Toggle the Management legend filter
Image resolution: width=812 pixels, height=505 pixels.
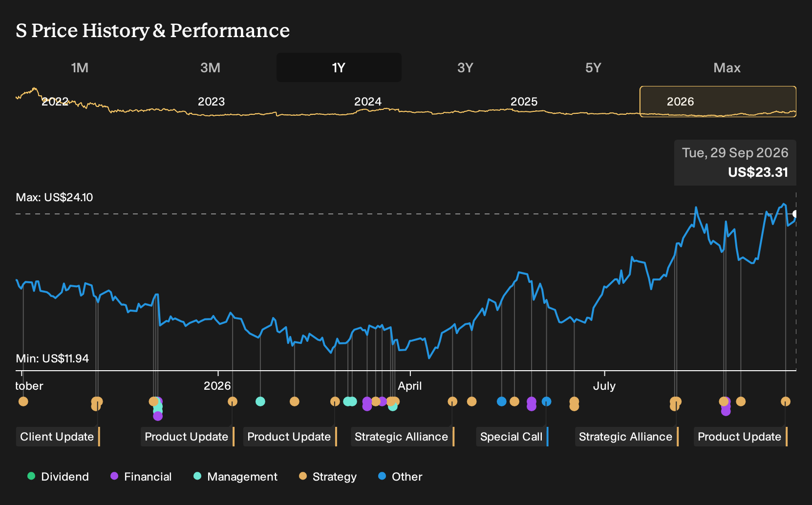(235, 477)
